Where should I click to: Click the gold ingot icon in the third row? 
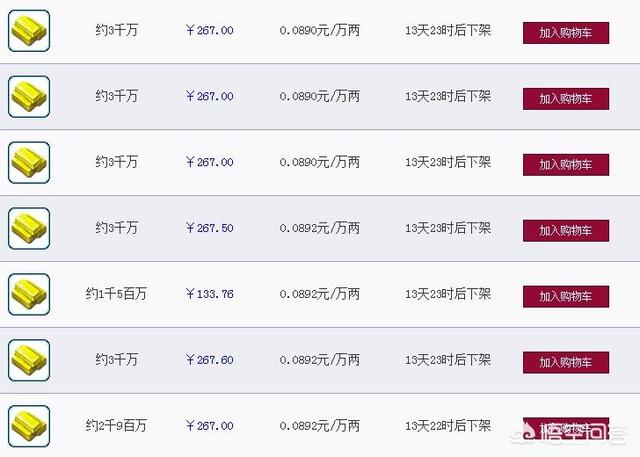29,163
